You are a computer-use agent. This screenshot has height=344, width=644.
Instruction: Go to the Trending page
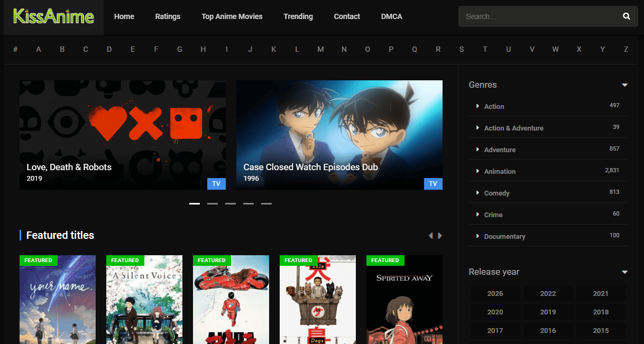298,16
